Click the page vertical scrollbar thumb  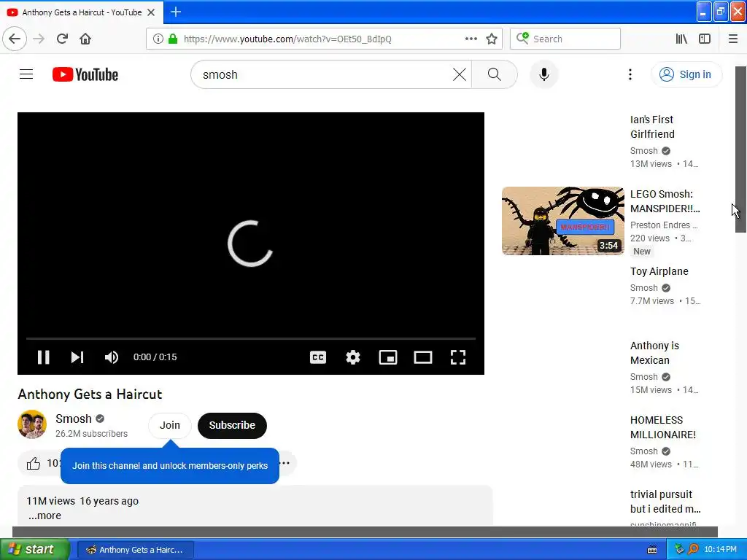(x=740, y=149)
